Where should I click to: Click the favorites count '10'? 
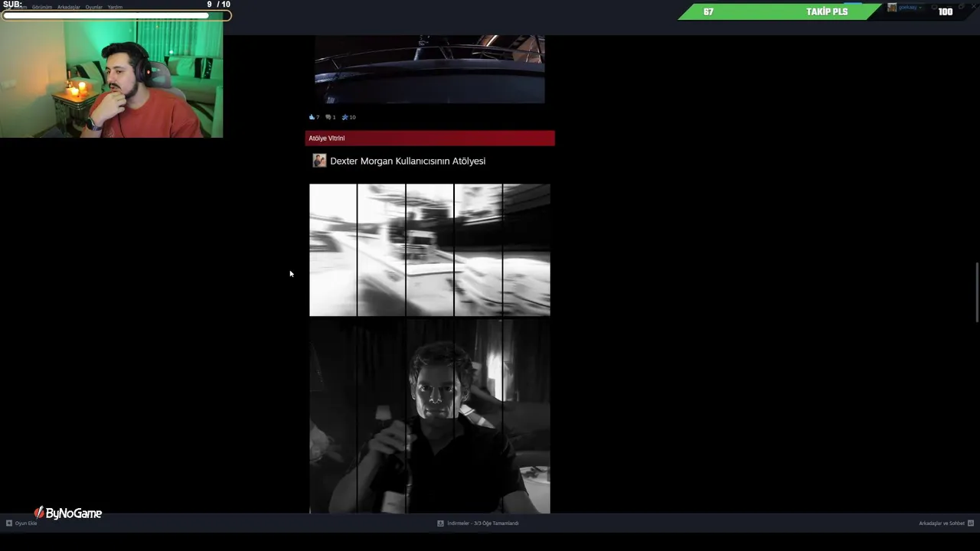[352, 117]
